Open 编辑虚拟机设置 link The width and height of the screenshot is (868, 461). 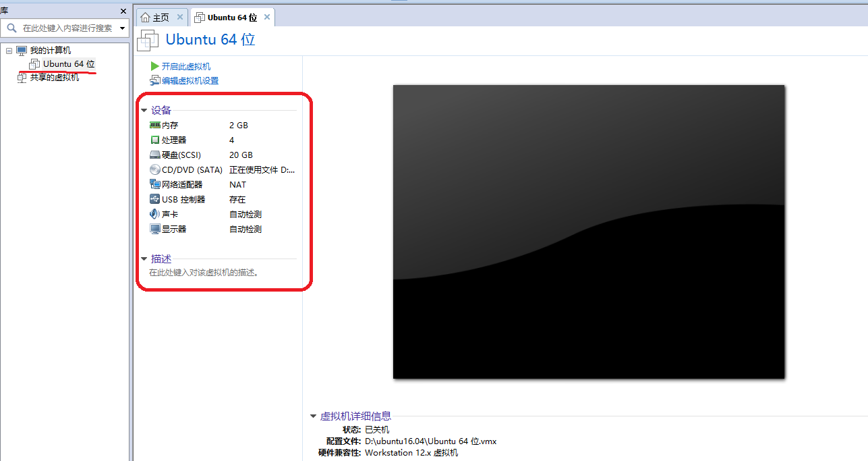[x=190, y=81]
